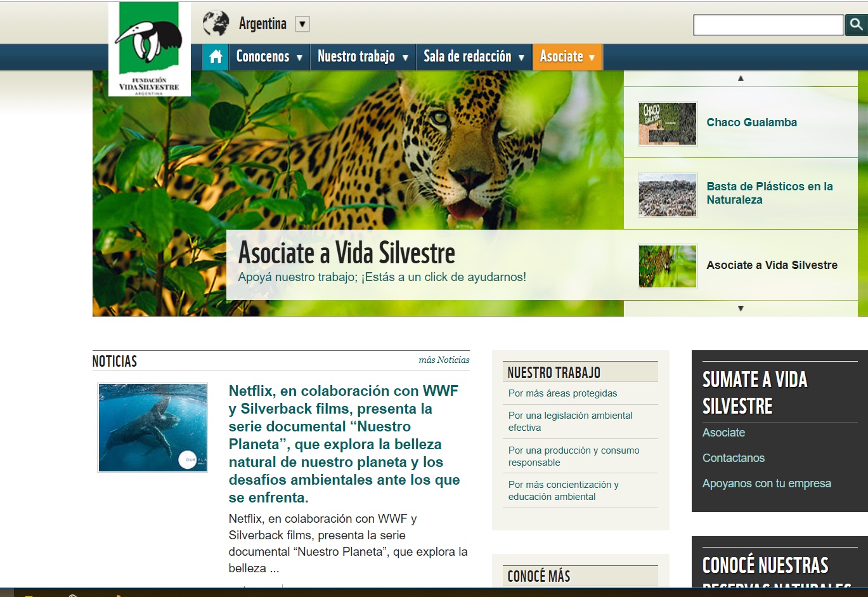The image size is (868, 597).
Task: Open the Sala de redacción menu
Action: coord(474,57)
